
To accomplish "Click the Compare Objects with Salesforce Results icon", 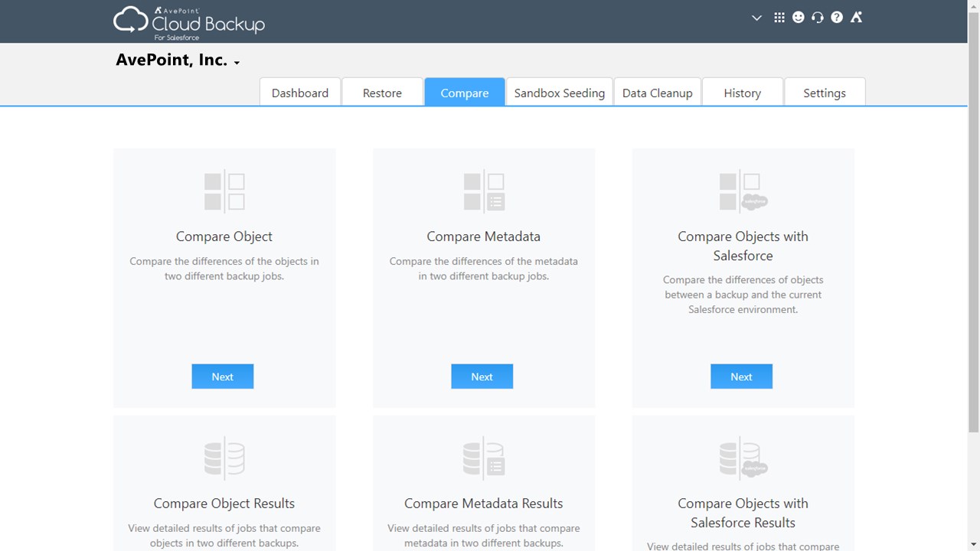I will point(743,458).
